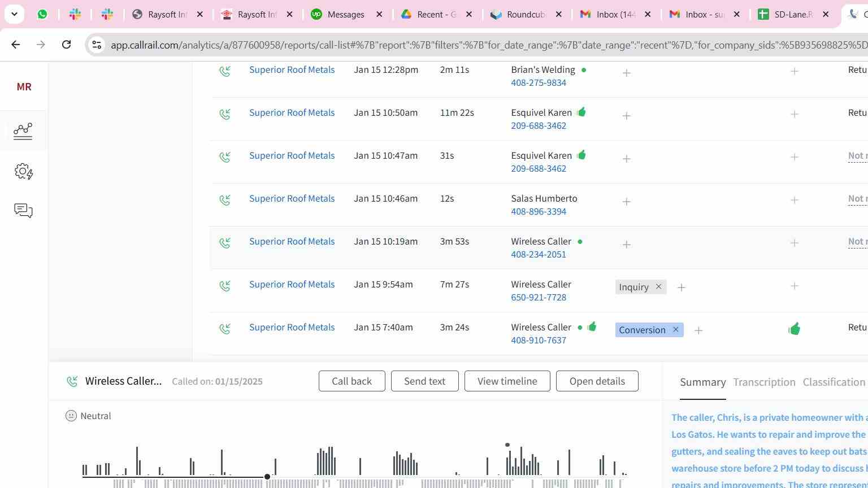The height and width of the screenshot is (488, 868).
Task: Open the Classification tab
Action: [834, 382]
